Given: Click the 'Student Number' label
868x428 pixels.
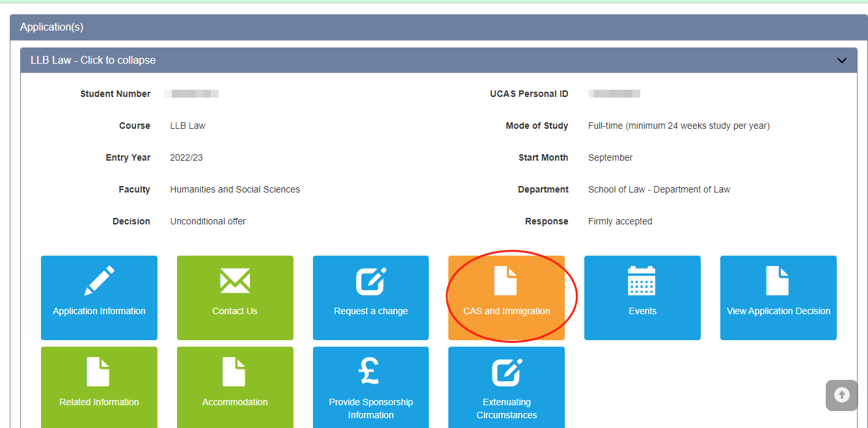Looking at the screenshot, I should pyautogui.click(x=115, y=94).
